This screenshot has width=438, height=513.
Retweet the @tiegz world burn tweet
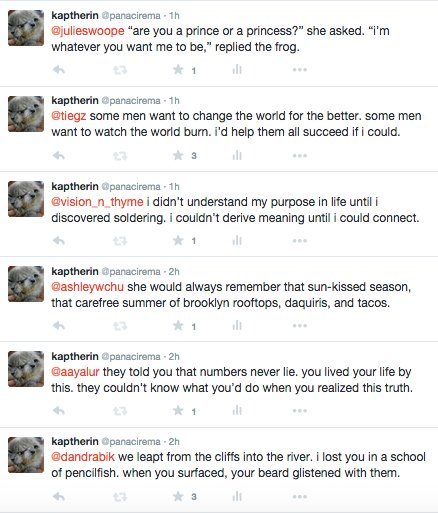[x=120, y=155]
